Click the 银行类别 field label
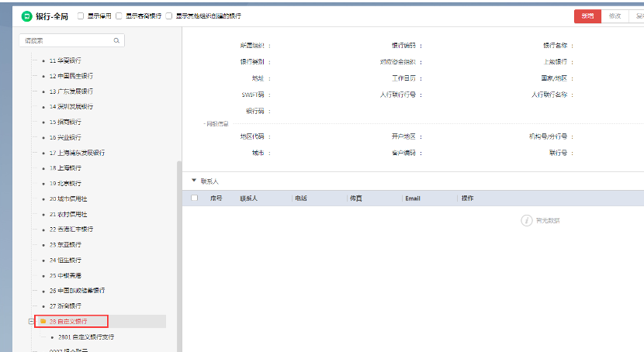This screenshot has width=644, height=352. [x=252, y=62]
